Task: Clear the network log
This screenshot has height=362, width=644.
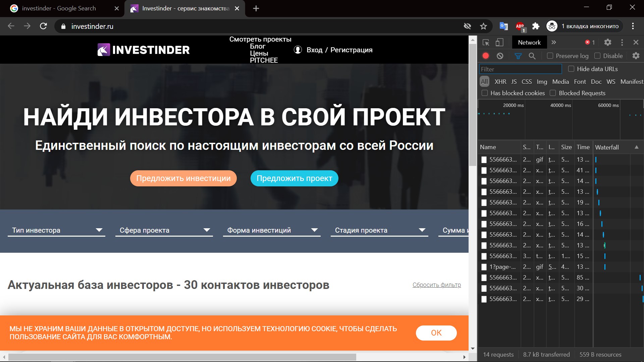Action: click(500, 56)
